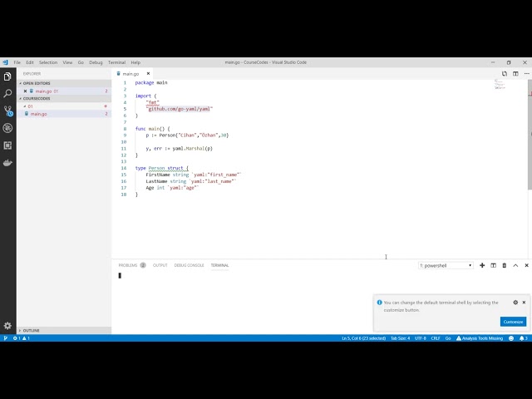Open the Go menu
Screen dimensions: 532x399
pos(81,62)
